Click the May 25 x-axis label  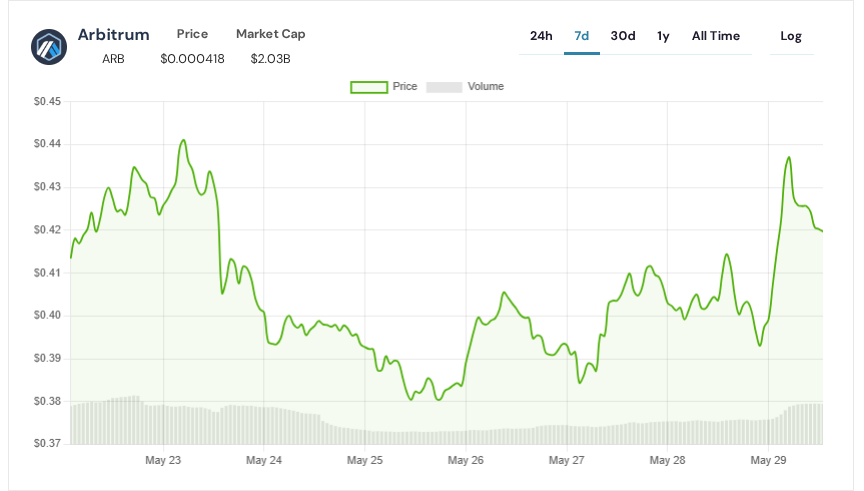pyautogui.click(x=365, y=460)
